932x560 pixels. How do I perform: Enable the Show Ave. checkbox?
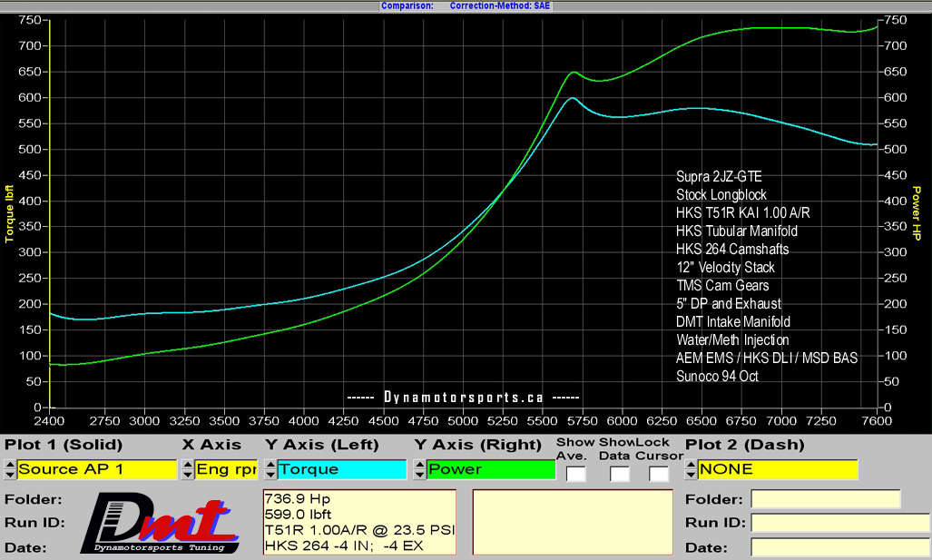tap(575, 474)
